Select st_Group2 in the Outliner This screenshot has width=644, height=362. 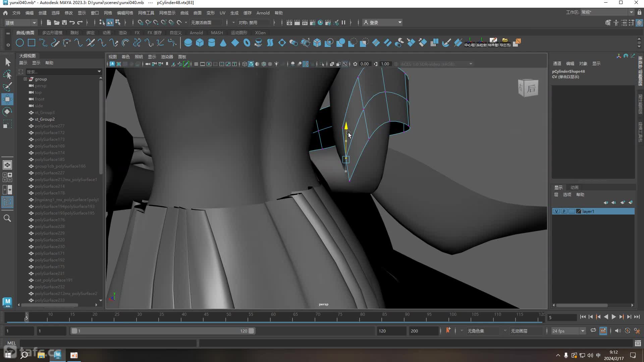pyautogui.click(x=45, y=119)
